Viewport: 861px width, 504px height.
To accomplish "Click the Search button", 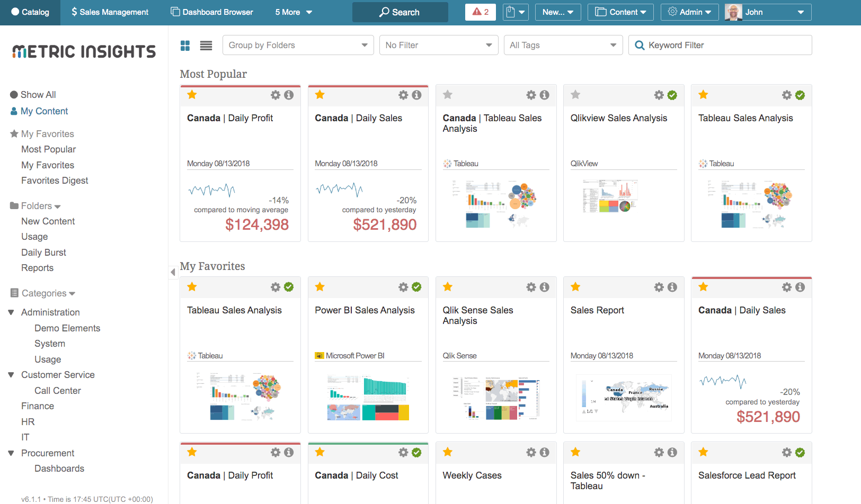I will pyautogui.click(x=400, y=12).
